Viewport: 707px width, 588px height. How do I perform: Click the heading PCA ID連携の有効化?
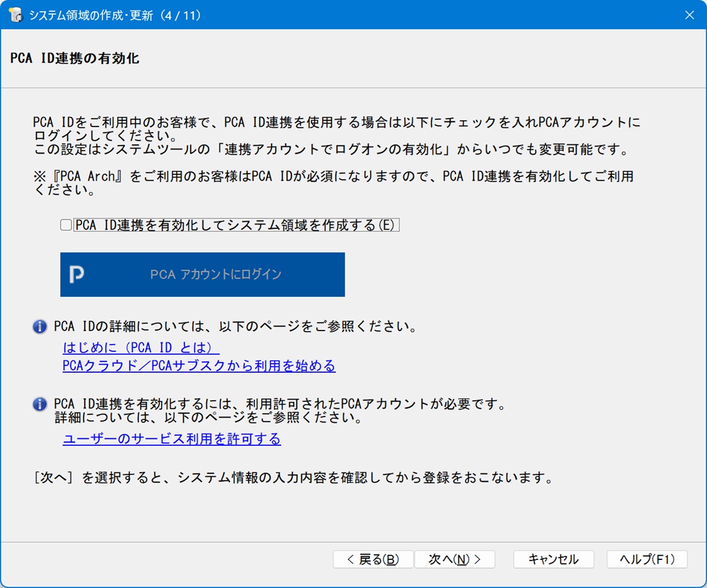click(x=74, y=59)
